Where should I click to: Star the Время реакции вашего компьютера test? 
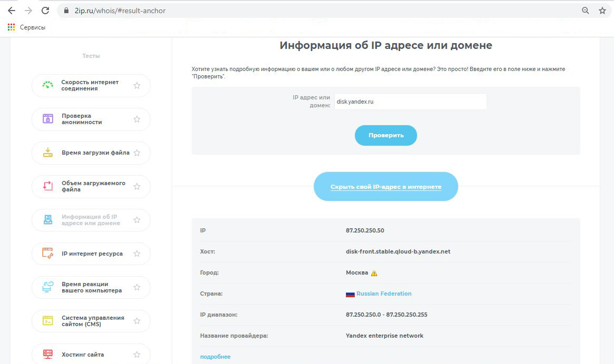pyautogui.click(x=137, y=287)
